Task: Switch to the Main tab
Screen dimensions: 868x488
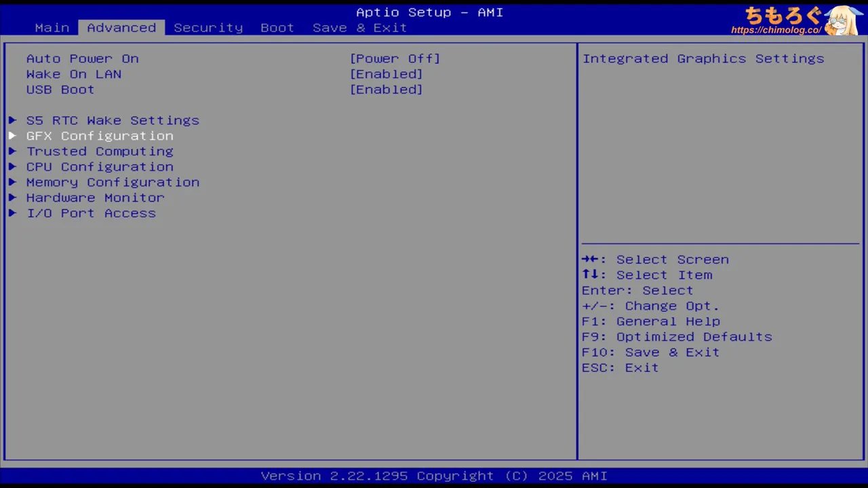Action: 52,28
